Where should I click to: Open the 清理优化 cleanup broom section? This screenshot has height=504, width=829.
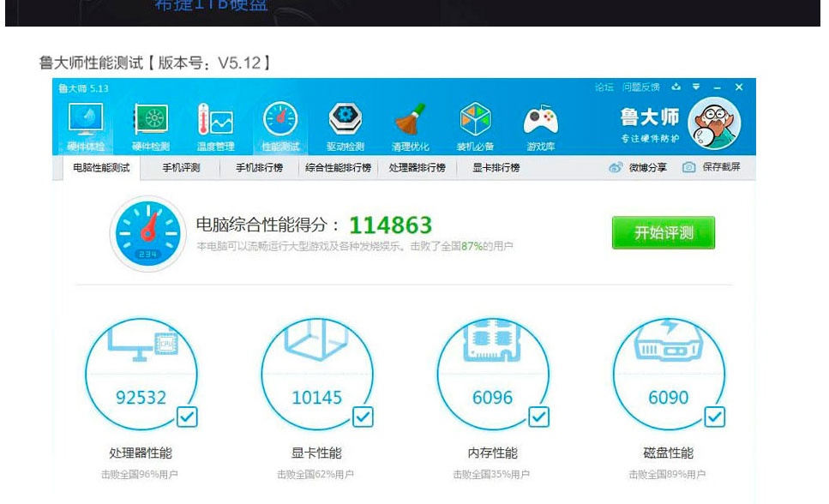pos(411,127)
